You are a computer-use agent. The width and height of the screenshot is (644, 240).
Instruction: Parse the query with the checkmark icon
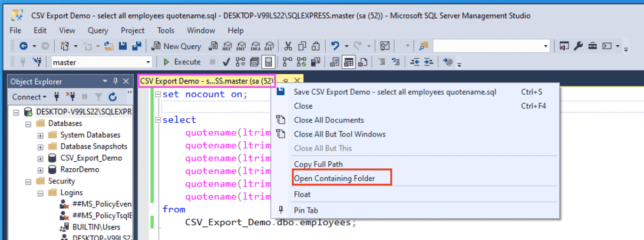tap(226, 62)
